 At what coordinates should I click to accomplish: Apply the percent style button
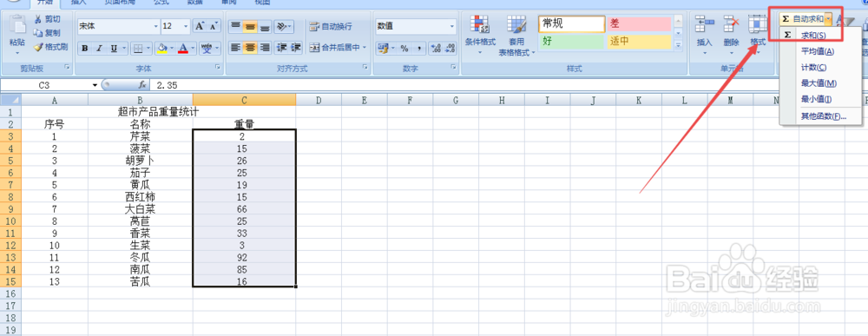click(404, 49)
